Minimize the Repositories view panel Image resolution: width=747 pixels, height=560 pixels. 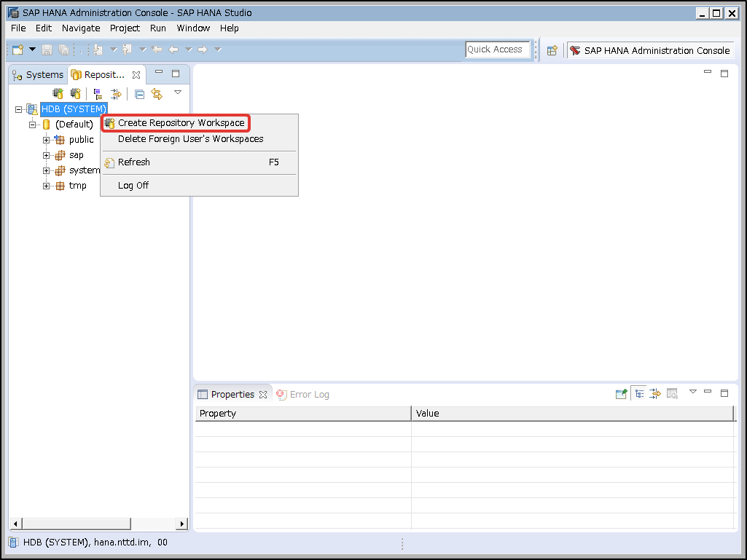(159, 72)
